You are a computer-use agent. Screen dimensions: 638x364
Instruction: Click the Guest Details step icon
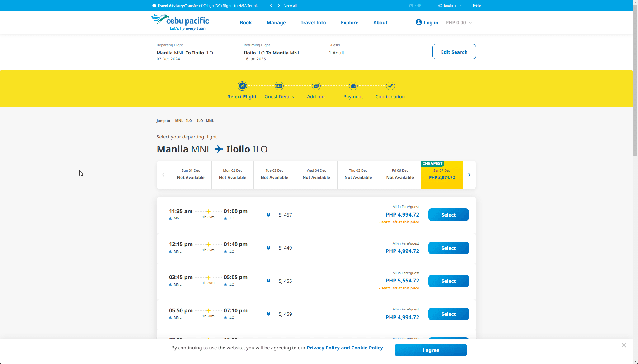pos(279,86)
